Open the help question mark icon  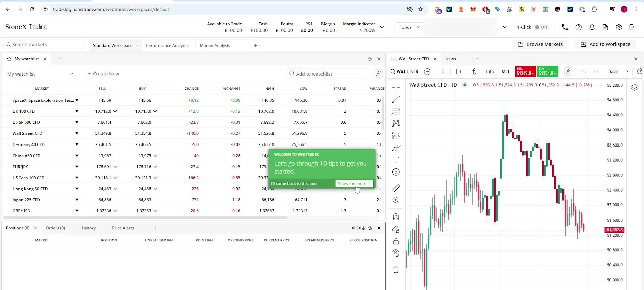tap(579, 27)
